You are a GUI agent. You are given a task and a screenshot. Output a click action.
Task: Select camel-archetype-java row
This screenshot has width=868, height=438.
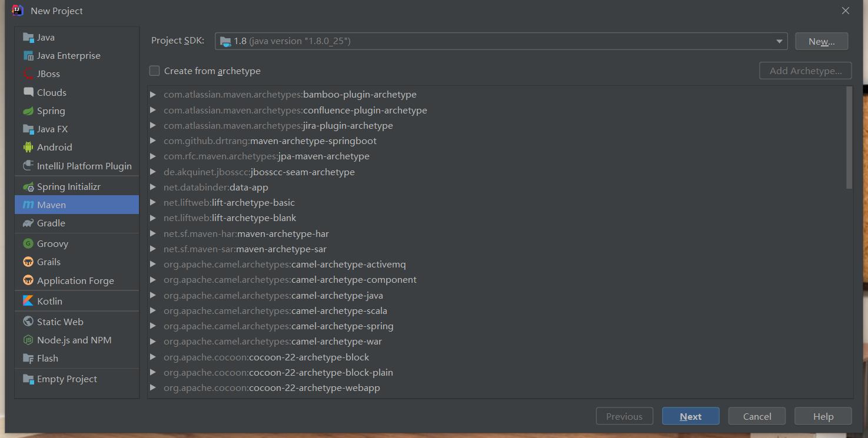[x=497, y=295]
